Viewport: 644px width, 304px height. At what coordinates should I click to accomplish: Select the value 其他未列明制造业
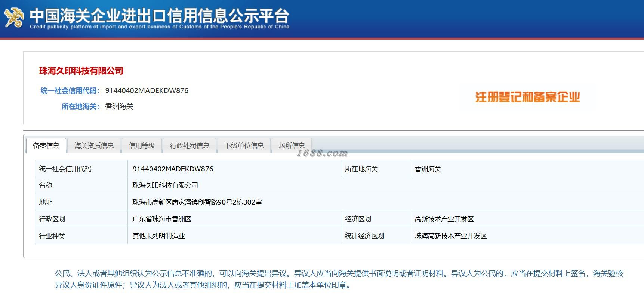click(x=158, y=236)
